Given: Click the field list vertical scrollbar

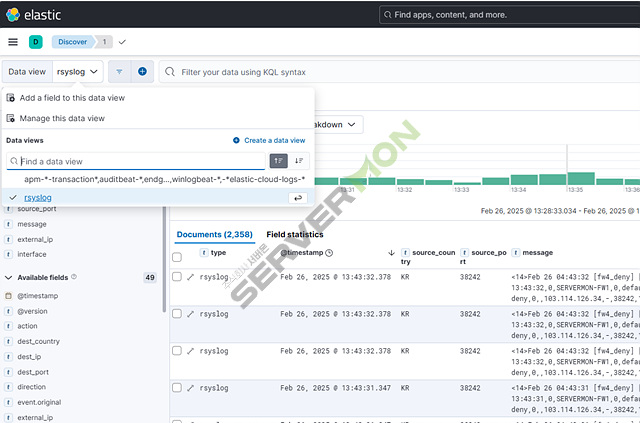Looking at the screenshot, I should [x=164, y=259].
